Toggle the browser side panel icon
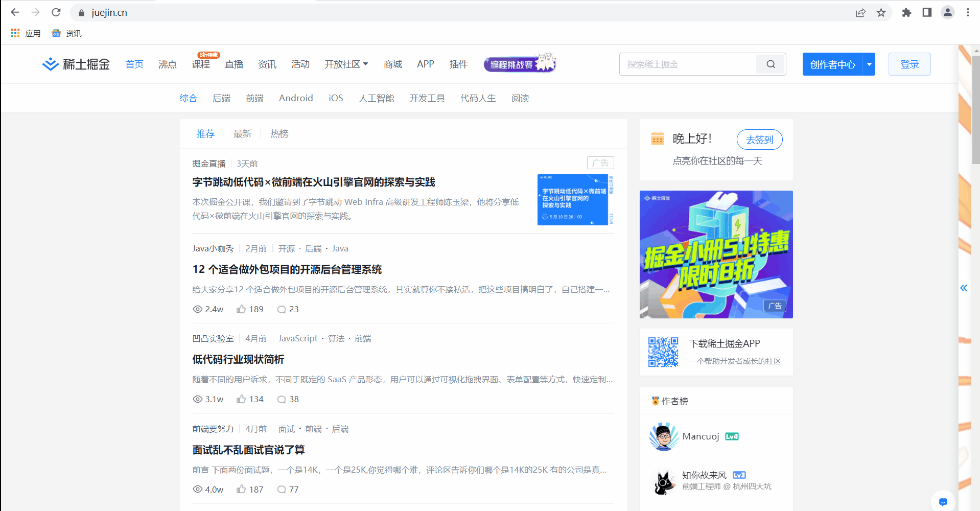The height and width of the screenshot is (511, 980). pos(927,13)
